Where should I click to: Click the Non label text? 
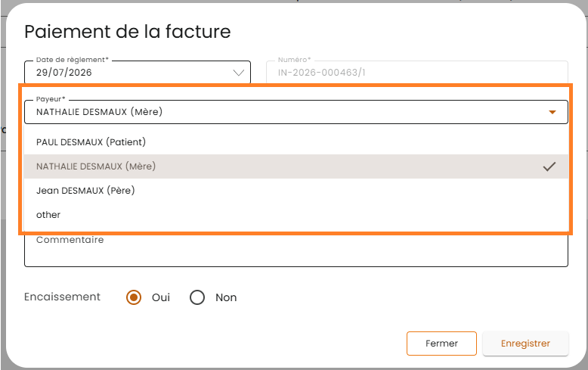pyautogui.click(x=226, y=297)
